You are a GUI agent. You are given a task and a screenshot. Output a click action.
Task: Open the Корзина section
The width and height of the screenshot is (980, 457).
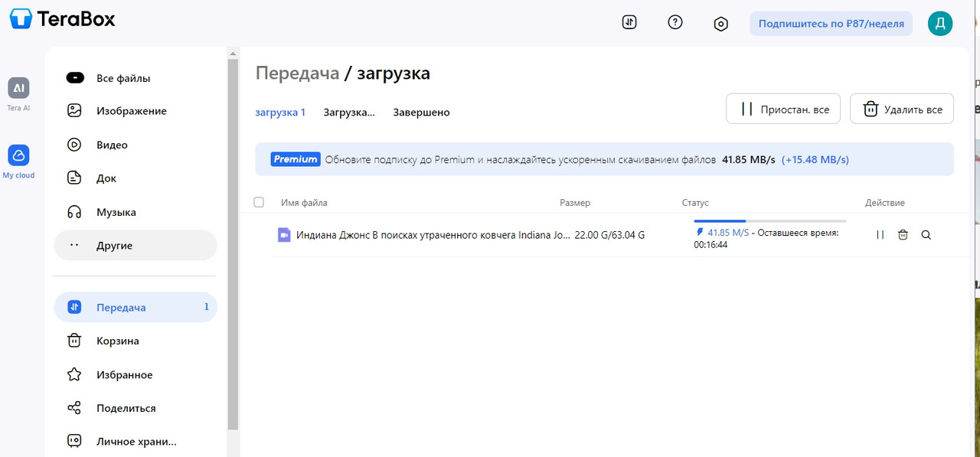136,341
